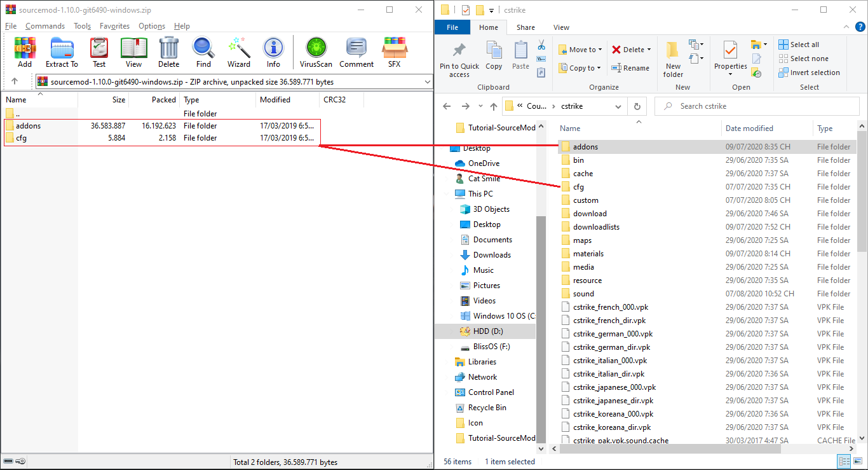This screenshot has width=868, height=470.
Task: Click the Paste ribbon icon
Action: [x=520, y=55]
